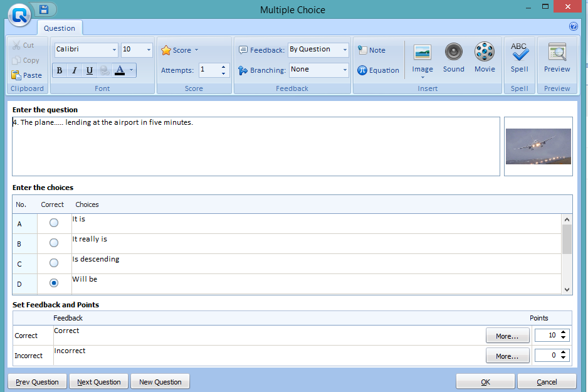Click the Branching arrow icon
Image resolution: width=588 pixels, height=392 pixels.
coord(243,70)
